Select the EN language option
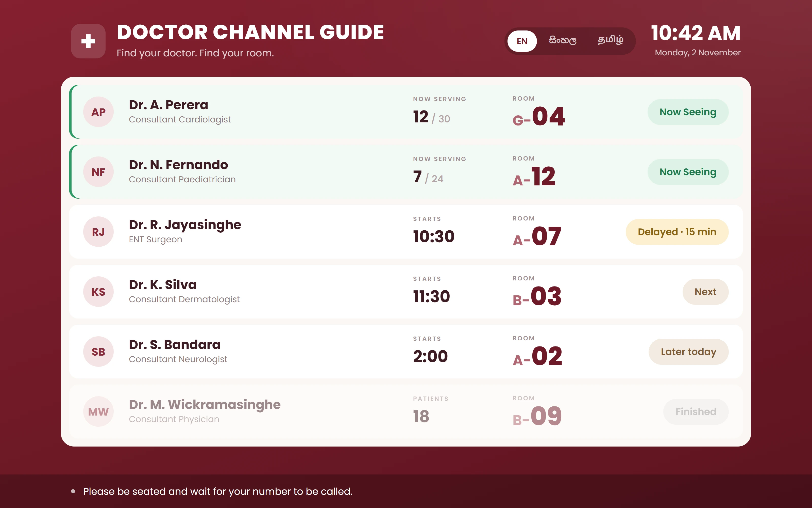Viewport: 812px width, 508px height. [522, 41]
